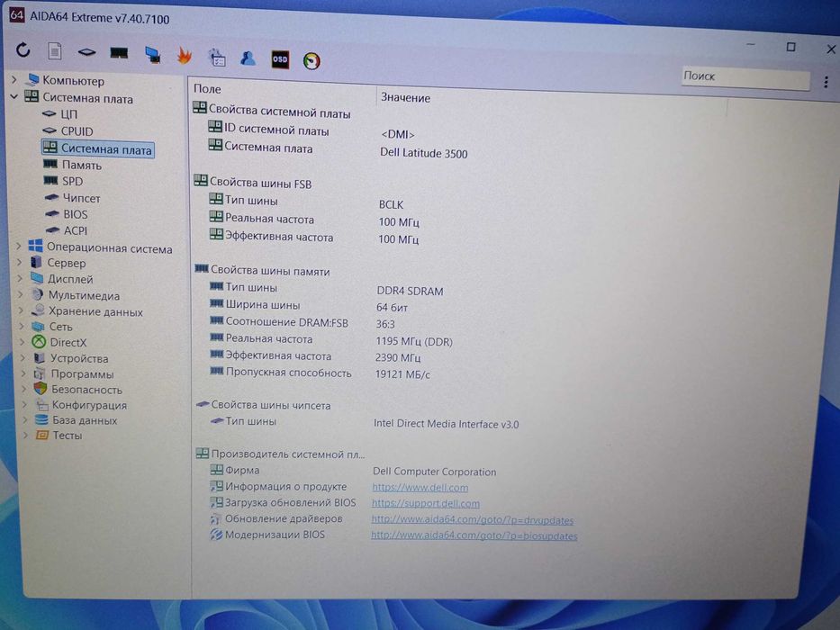Select Программы in the tree

point(82,373)
